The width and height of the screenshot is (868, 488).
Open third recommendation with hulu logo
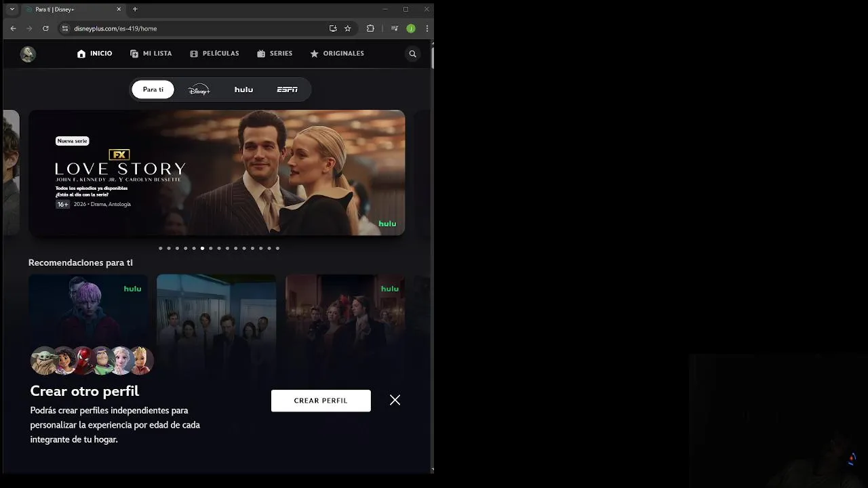[x=345, y=308]
